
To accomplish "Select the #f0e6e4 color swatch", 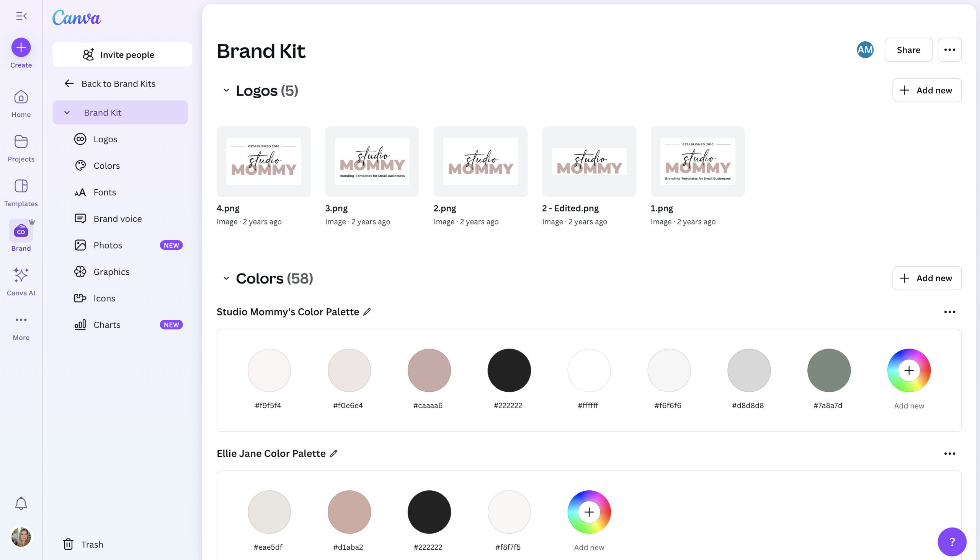I will pyautogui.click(x=349, y=370).
